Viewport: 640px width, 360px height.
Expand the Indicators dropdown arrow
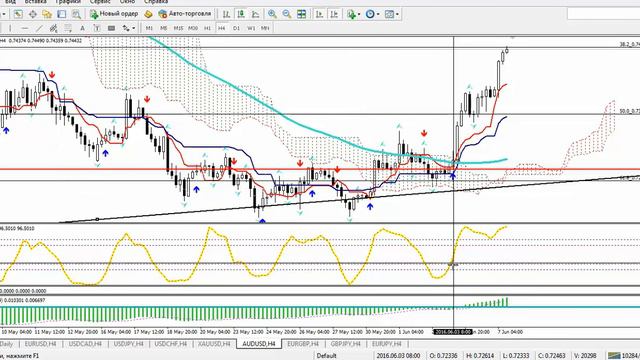(x=358, y=14)
